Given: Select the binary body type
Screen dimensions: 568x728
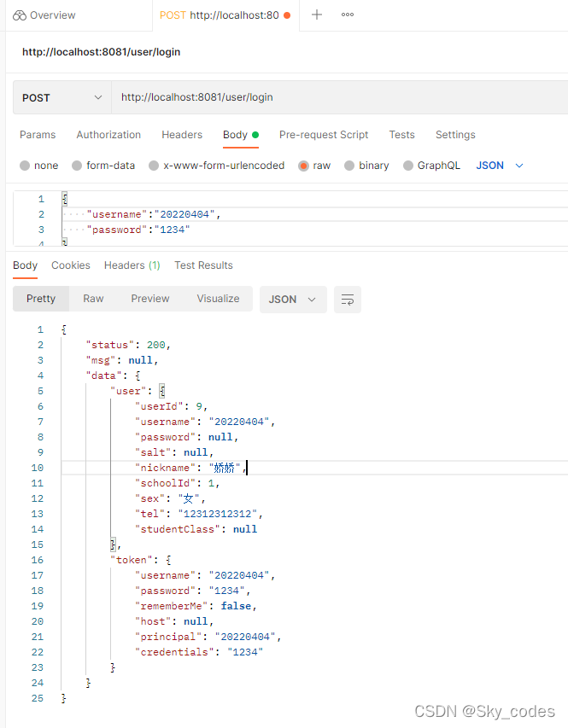Looking at the screenshot, I should click(x=366, y=166).
